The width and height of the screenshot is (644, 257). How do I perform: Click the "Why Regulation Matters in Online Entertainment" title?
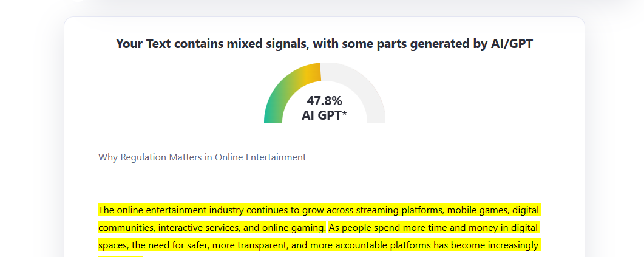(202, 157)
